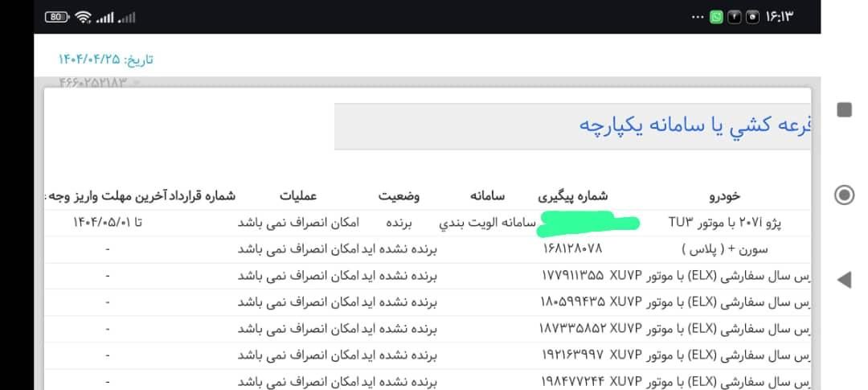The width and height of the screenshot is (868, 390).
Task: Select the سورن + ( پلاس ) car cell
Action: tap(725, 249)
